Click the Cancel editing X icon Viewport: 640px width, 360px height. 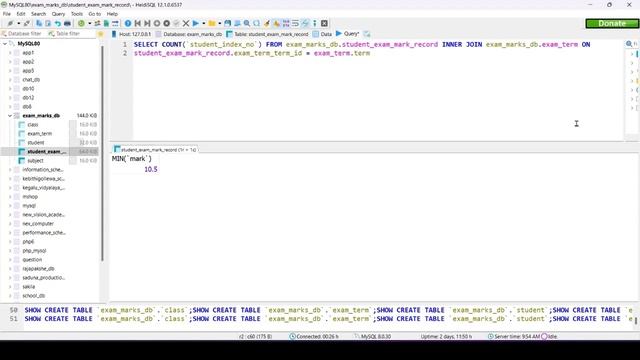click(x=186, y=23)
